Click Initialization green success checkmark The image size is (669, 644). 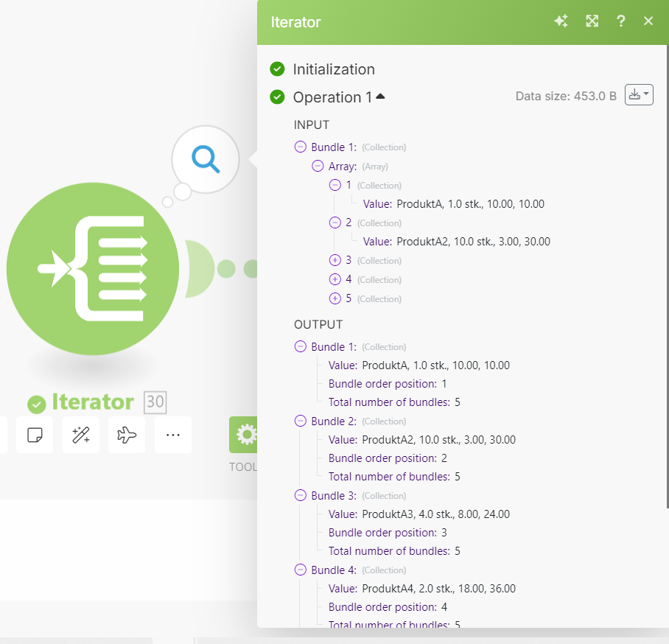pyautogui.click(x=277, y=69)
